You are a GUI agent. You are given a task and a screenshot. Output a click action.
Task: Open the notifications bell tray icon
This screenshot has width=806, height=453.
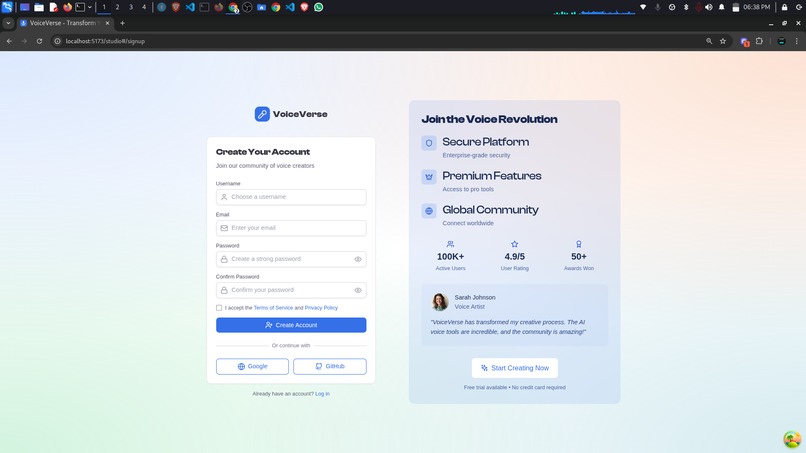click(722, 7)
